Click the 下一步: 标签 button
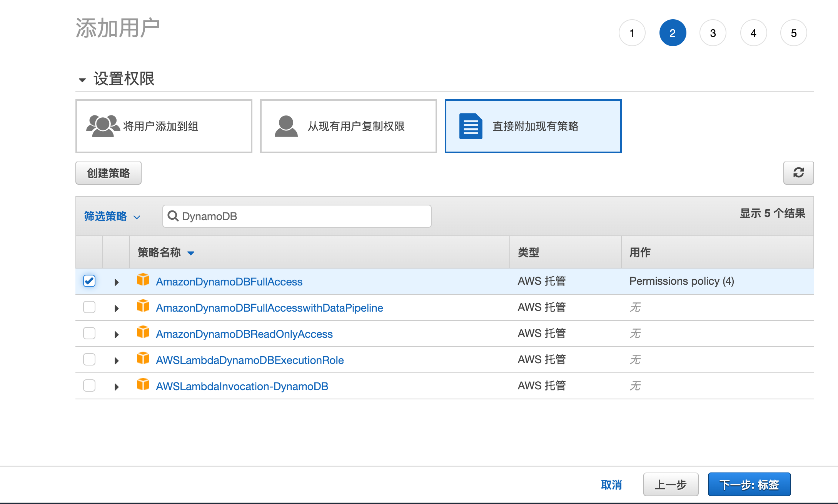The height and width of the screenshot is (504, 838). point(749,484)
